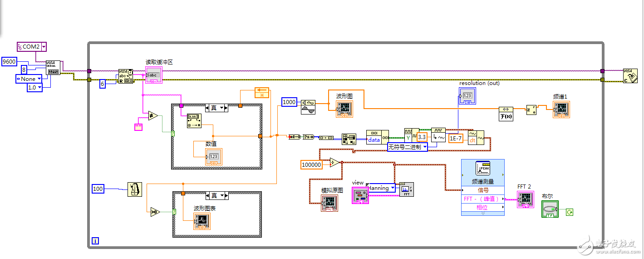This screenshot has height=259, width=644.
Task: Click the 信号 input row of 频谱测量
Action: (x=483, y=190)
